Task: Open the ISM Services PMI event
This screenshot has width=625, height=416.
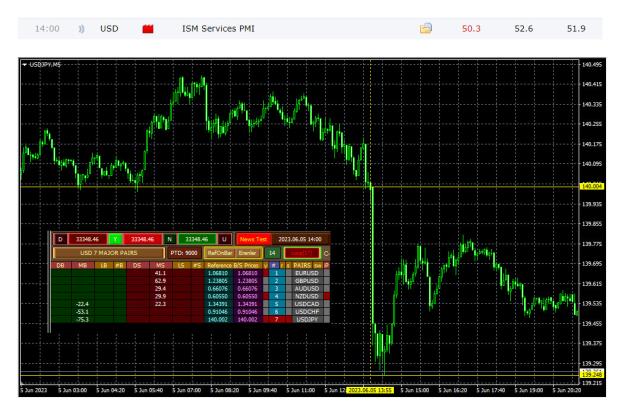Action: point(218,29)
